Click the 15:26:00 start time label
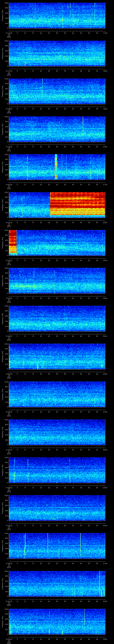Screen dimensions: 114x644 tap(9, 412)
